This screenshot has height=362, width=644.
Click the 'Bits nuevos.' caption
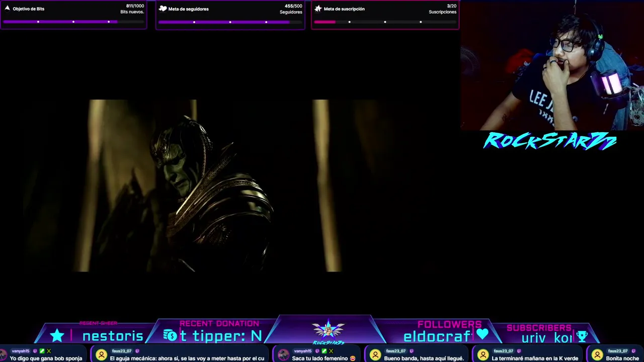click(132, 12)
